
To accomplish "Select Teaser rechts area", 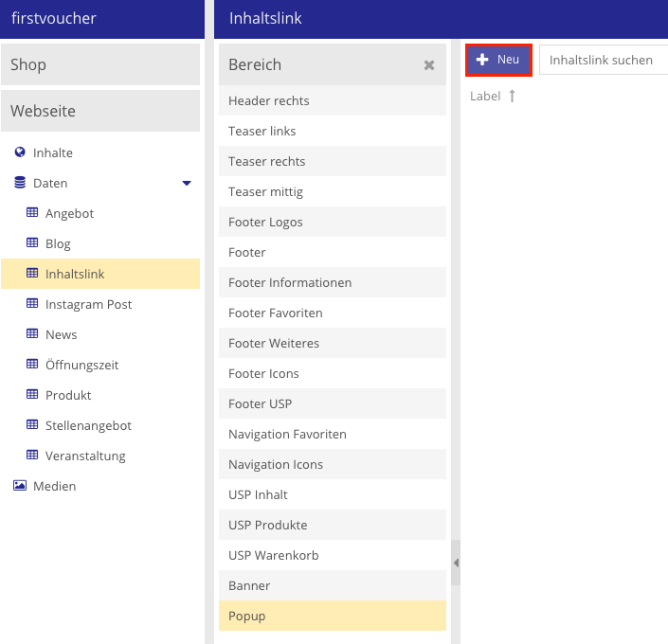I will pyautogui.click(x=333, y=161).
